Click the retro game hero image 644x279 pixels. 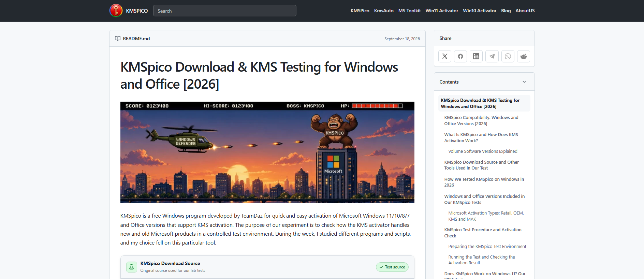tap(267, 152)
